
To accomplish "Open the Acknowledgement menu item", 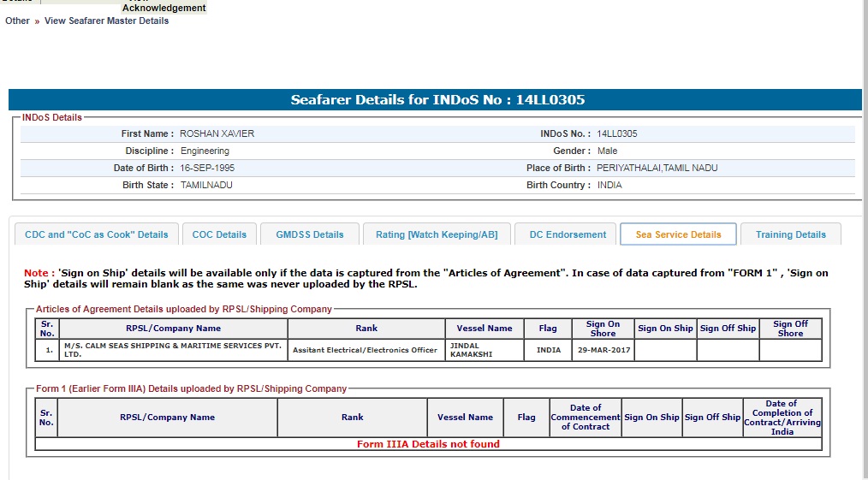I will pos(163,8).
